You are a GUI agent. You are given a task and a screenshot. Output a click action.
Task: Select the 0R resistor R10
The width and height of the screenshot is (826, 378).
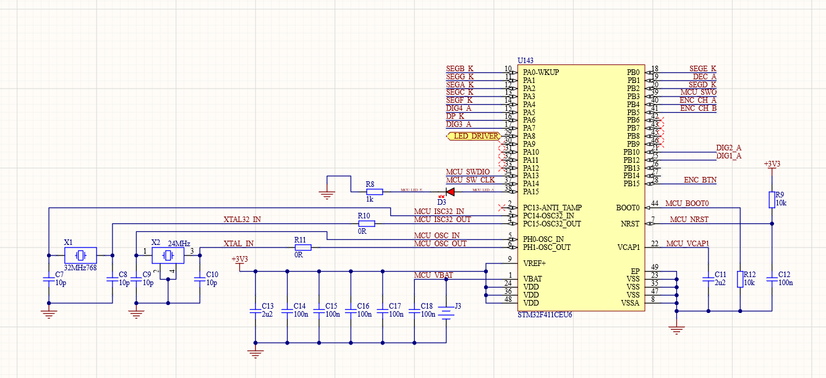click(367, 223)
